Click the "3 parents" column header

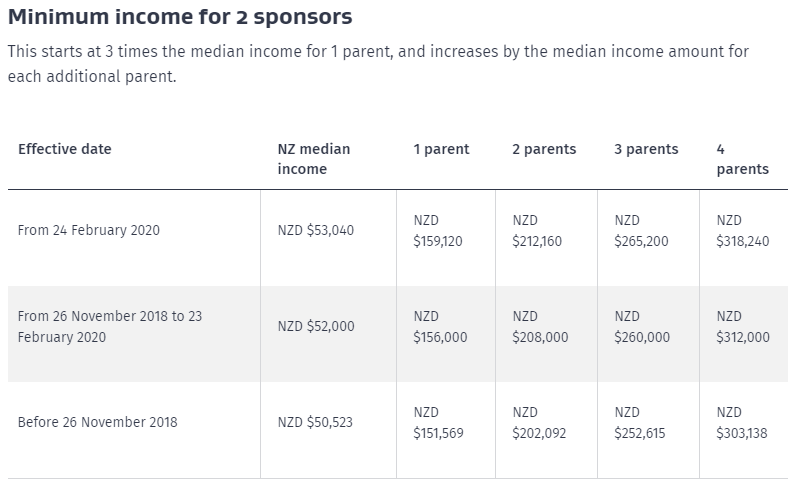pyautogui.click(x=646, y=149)
